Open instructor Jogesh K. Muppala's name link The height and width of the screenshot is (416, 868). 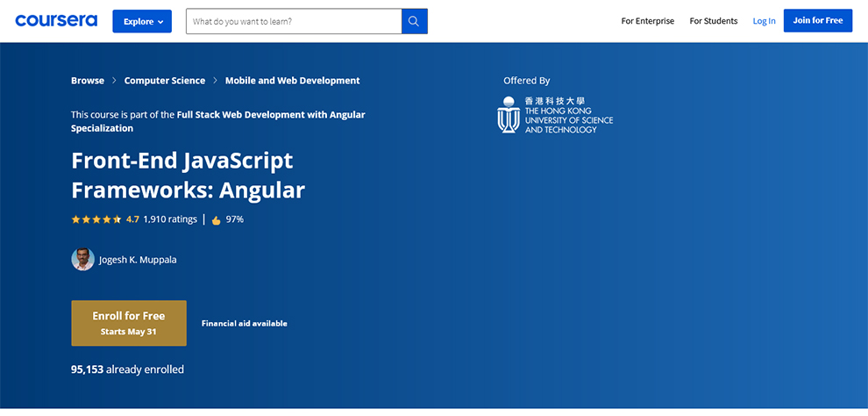(138, 259)
